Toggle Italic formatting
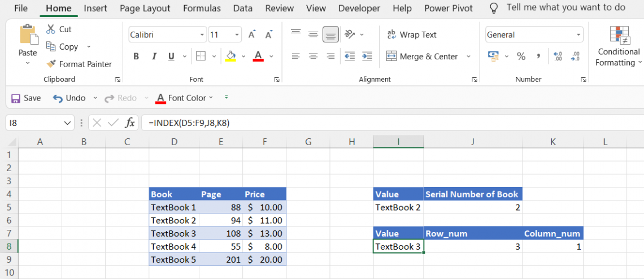The width and height of the screenshot is (644, 279). 153,56
